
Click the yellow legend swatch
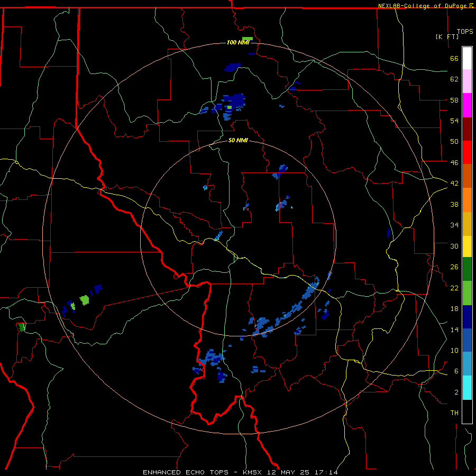(467, 246)
